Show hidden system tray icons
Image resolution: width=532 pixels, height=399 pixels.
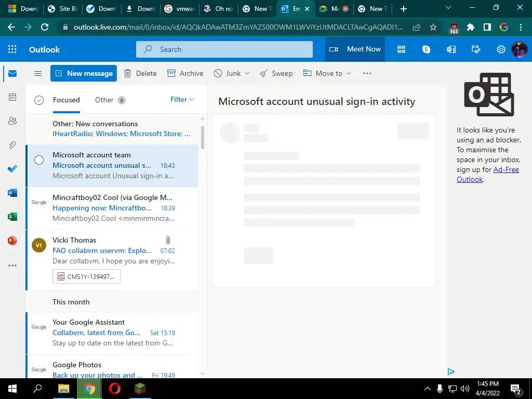pyautogui.click(x=428, y=389)
